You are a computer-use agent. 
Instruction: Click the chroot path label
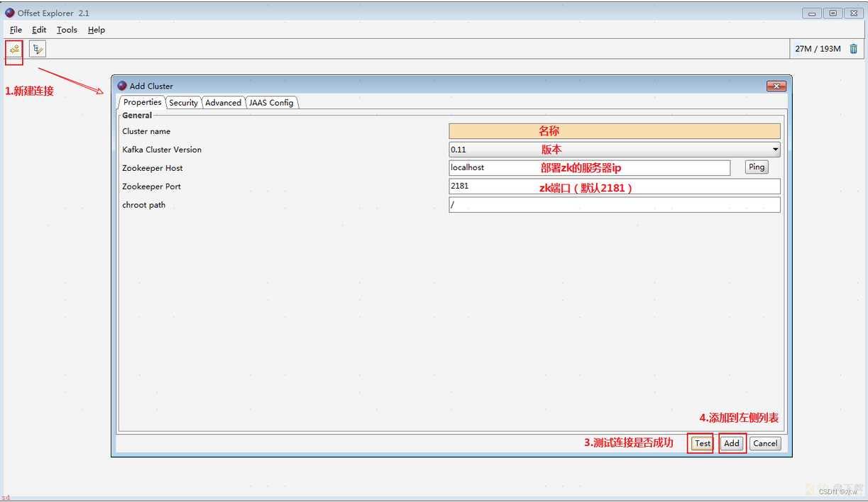(143, 205)
